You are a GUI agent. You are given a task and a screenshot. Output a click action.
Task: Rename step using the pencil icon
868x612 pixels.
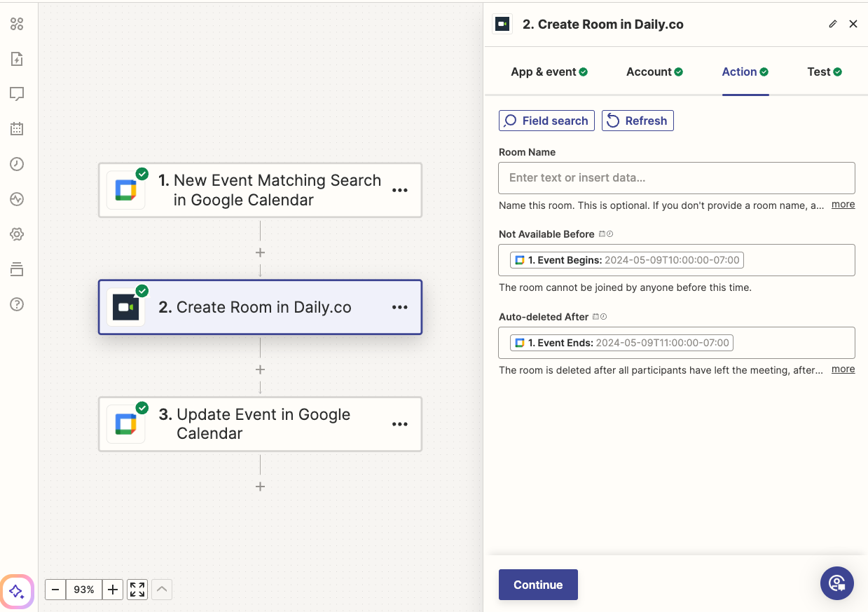tap(833, 24)
